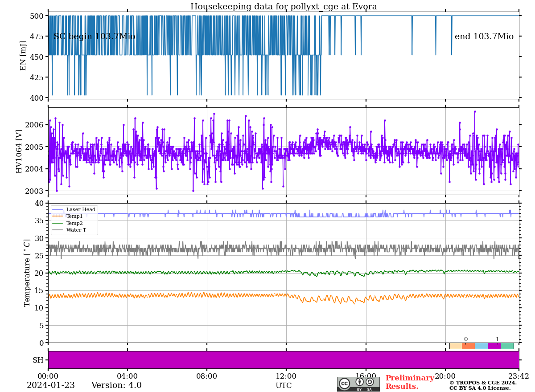
Task: Click the 'end 103.7Mio' annotation
Action: (484, 37)
